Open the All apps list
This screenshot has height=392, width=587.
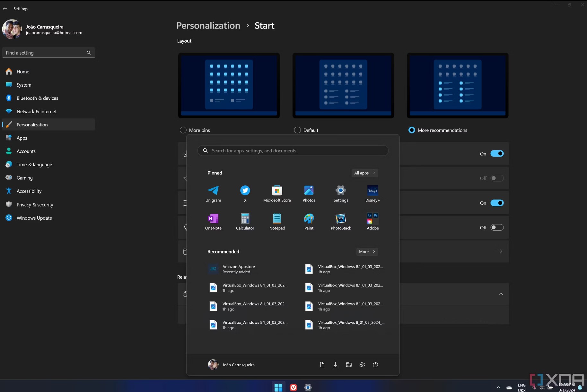[364, 173]
